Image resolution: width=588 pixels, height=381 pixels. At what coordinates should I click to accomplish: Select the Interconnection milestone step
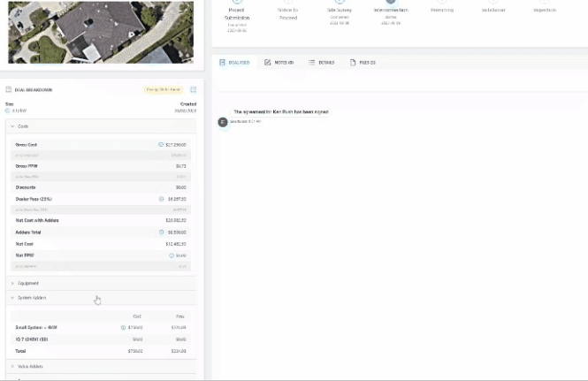point(391,11)
